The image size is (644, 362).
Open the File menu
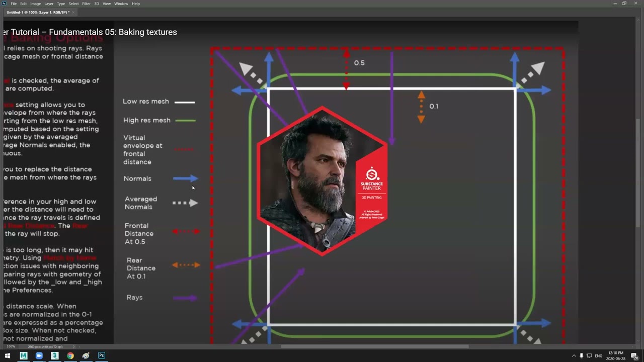click(x=14, y=4)
